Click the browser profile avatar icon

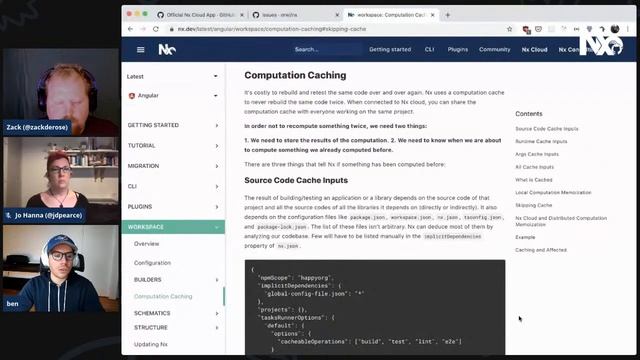[x=615, y=29]
